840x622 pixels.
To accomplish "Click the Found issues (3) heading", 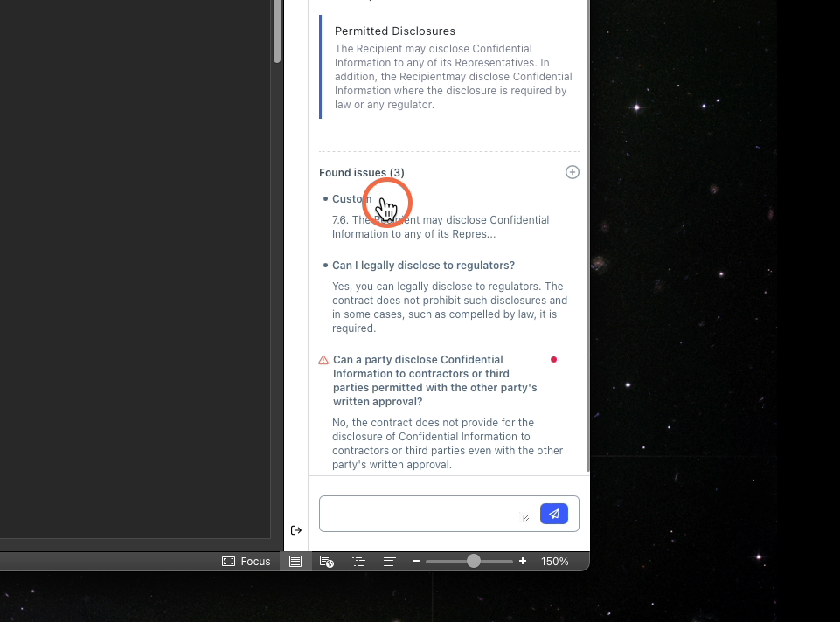I will point(362,173).
